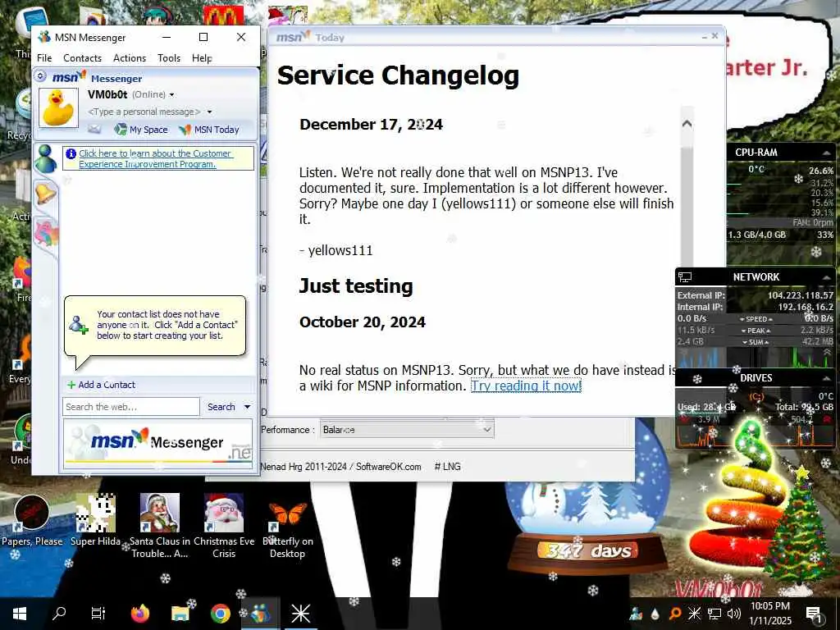Viewport: 840px width, 630px height.
Task: Open the Santa Claus in Trouble shortcut
Action: pyautogui.click(x=160, y=526)
